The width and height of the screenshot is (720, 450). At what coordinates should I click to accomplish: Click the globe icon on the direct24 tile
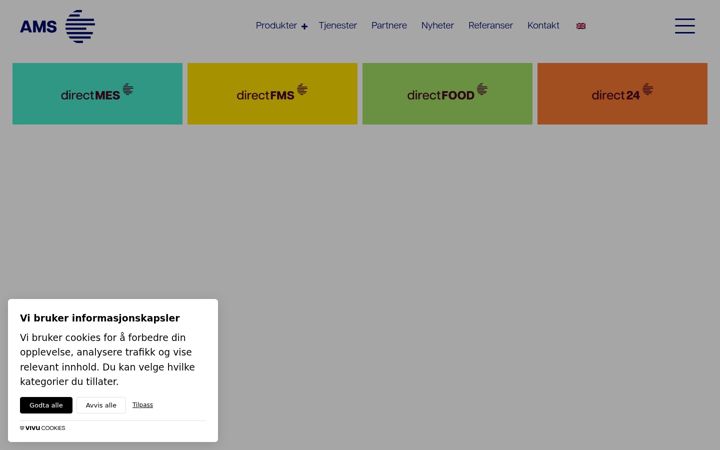pyautogui.click(x=648, y=89)
